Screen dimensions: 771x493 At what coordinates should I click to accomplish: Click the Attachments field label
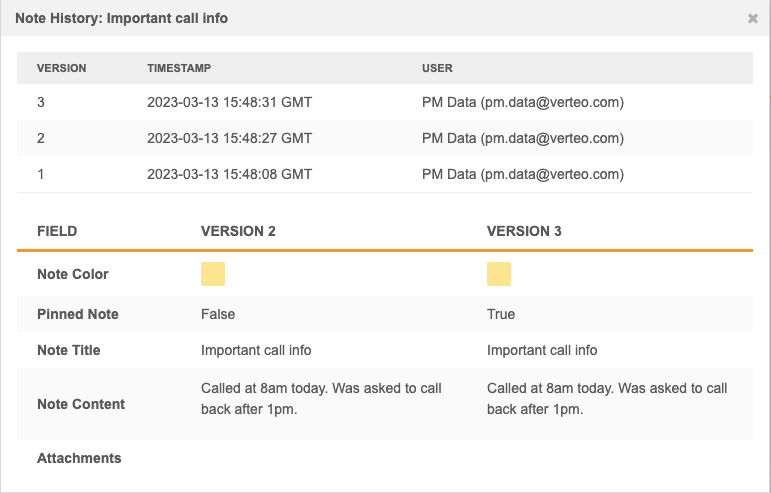[79, 458]
